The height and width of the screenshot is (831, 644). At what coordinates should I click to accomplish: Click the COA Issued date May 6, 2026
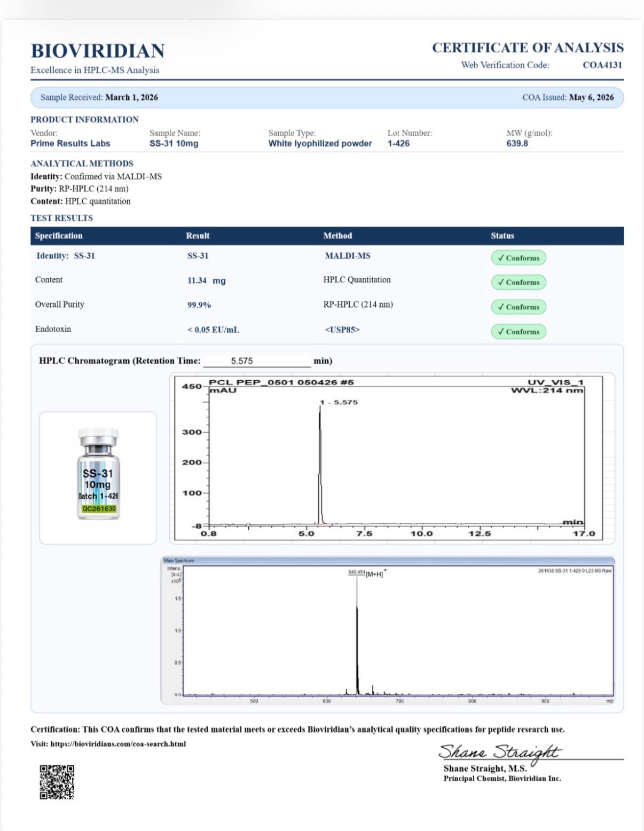pos(591,97)
